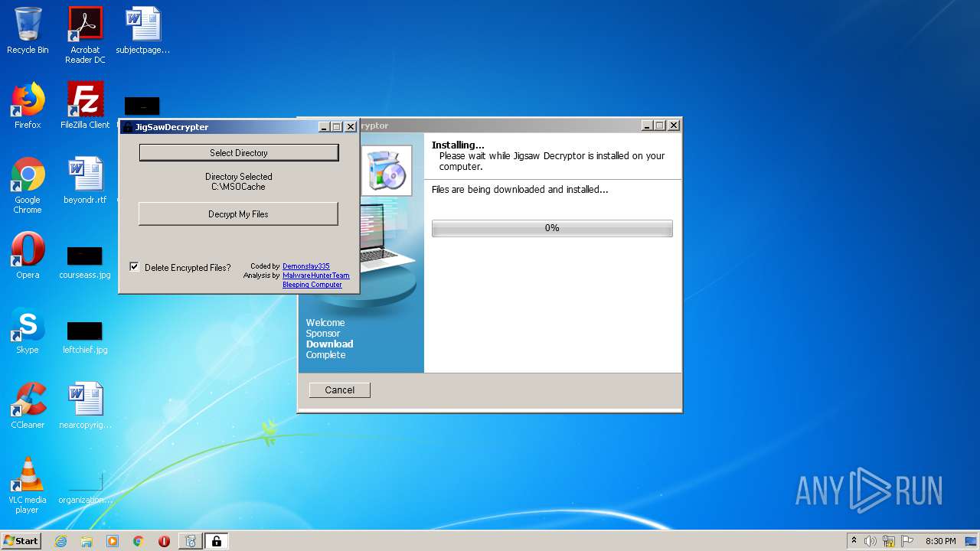
Task: Select the subjectpage Word document icon
Action: point(143,31)
